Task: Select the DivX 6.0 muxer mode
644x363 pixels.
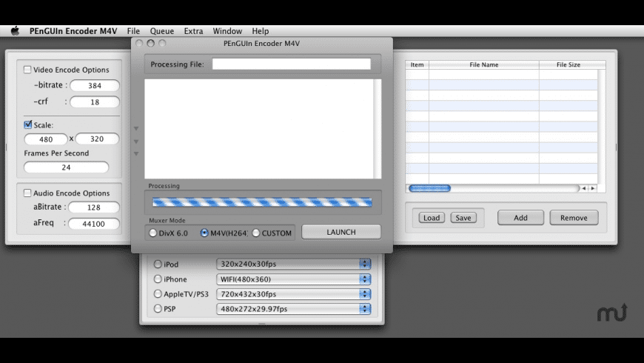Action: click(x=152, y=233)
